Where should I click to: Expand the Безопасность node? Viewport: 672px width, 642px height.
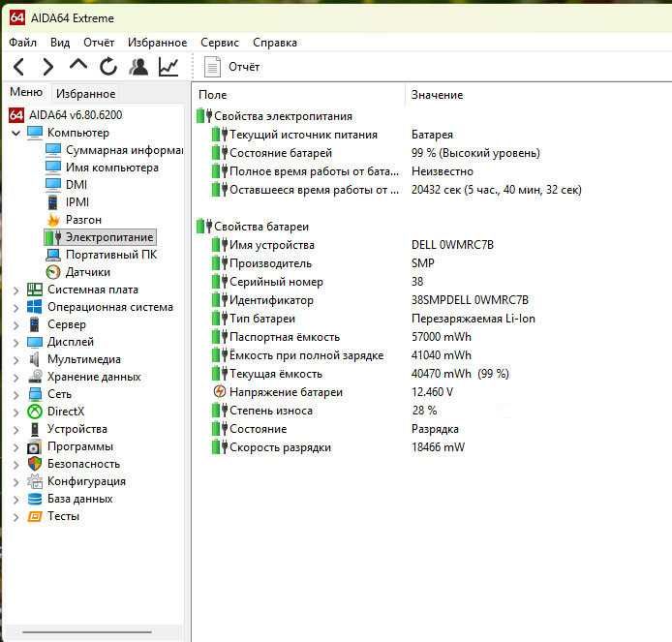[15, 465]
